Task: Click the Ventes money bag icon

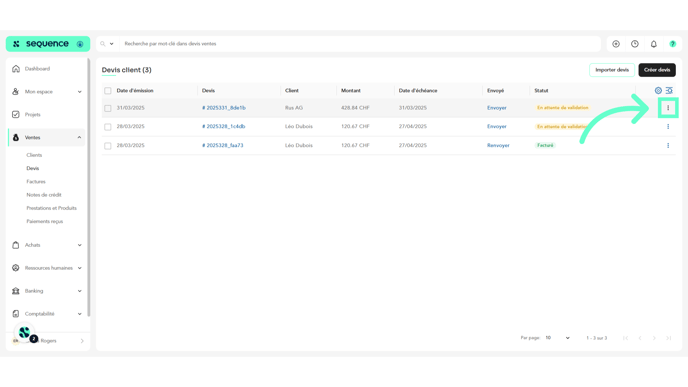Action: pyautogui.click(x=16, y=137)
